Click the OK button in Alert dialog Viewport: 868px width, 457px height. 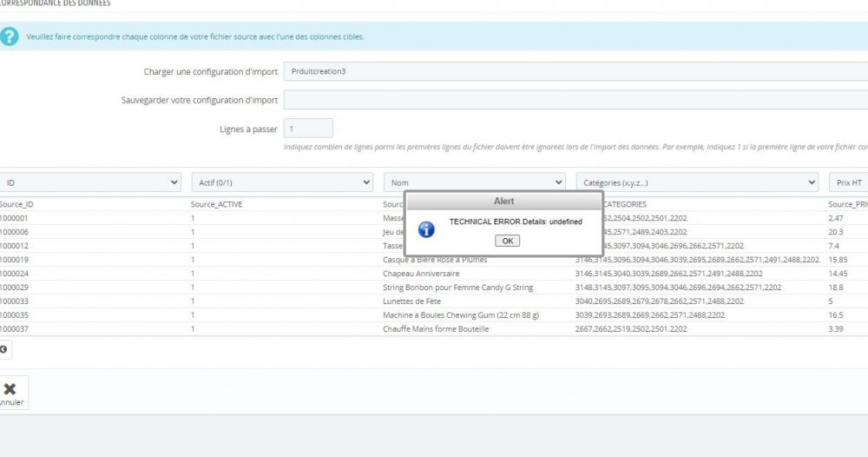coord(507,241)
